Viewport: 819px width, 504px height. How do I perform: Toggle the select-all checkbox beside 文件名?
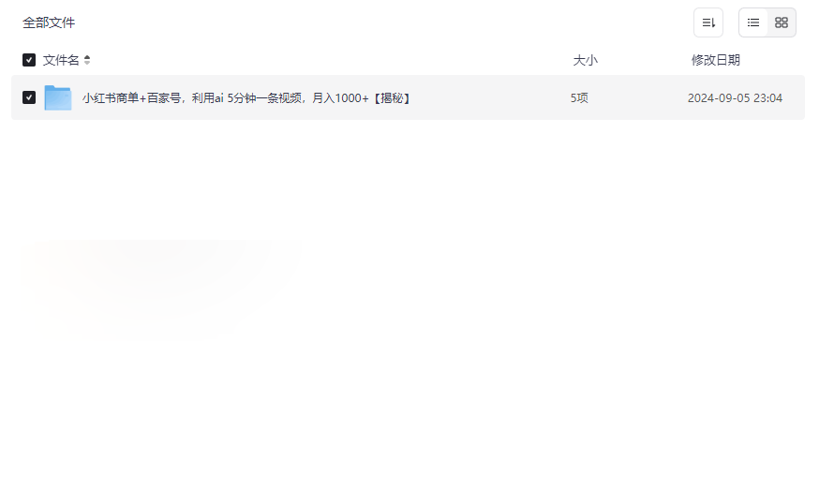point(29,60)
